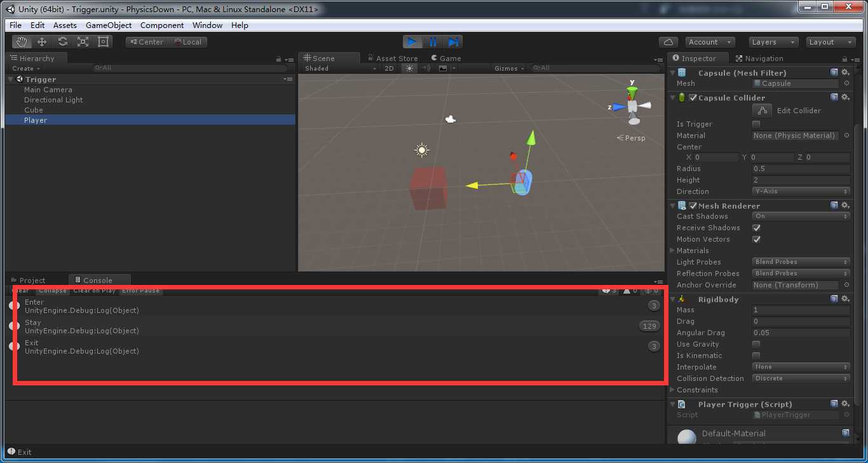Uncheck Motion Vectors

tap(756, 239)
